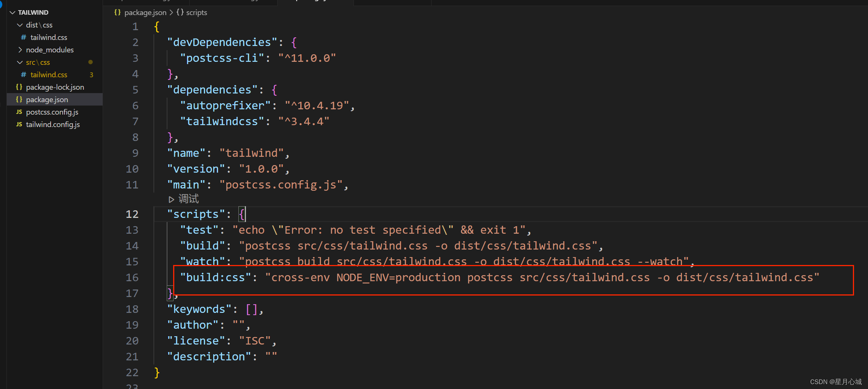This screenshot has height=389, width=868.
Task: Expand the node_modules folder
Action: (20, 49)
